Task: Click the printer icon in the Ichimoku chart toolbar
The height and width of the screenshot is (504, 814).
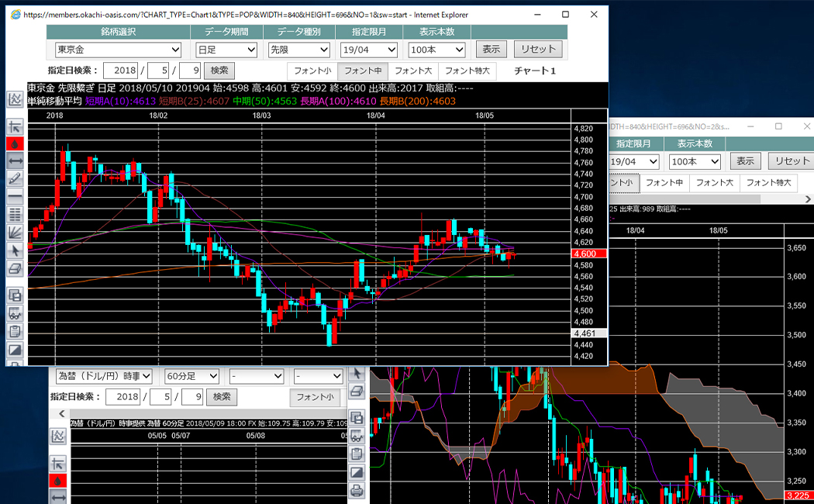Action: 357,490
